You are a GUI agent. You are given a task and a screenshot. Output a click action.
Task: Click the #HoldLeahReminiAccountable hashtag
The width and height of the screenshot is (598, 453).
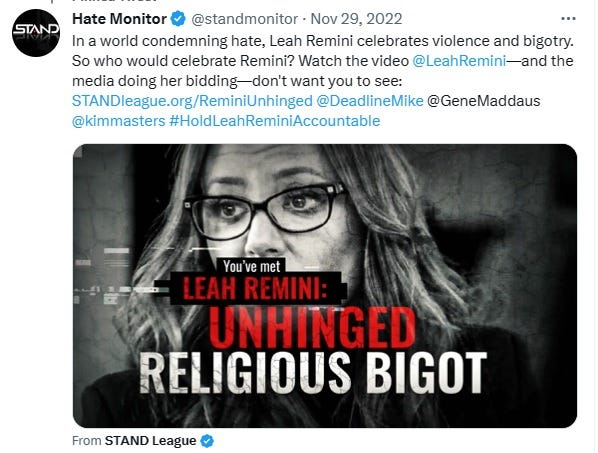[275, 121]
